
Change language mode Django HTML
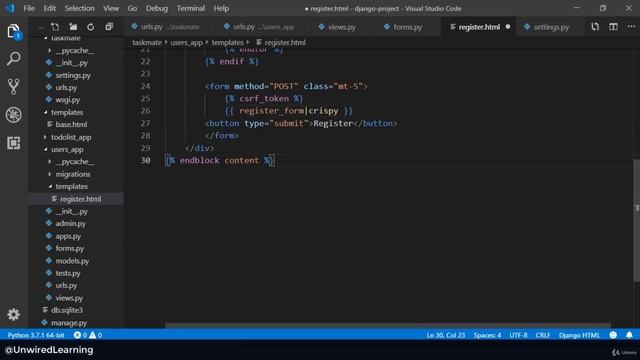[579, 335]
